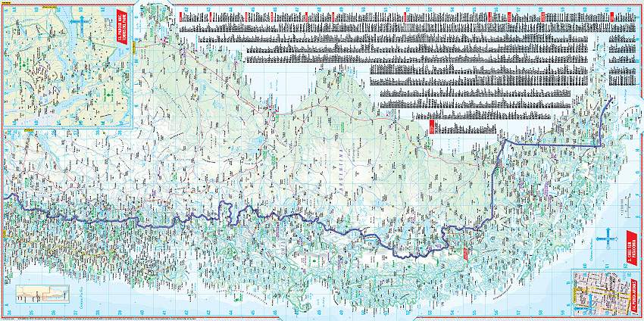Screen dimensions: 644x321
Task: Click the red marker in the lowest index row
Action: (432, 125)
